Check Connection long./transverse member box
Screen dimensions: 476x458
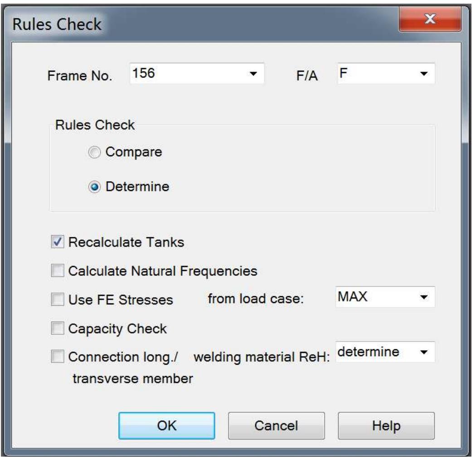pyautogui.click(x=58, y=357)
